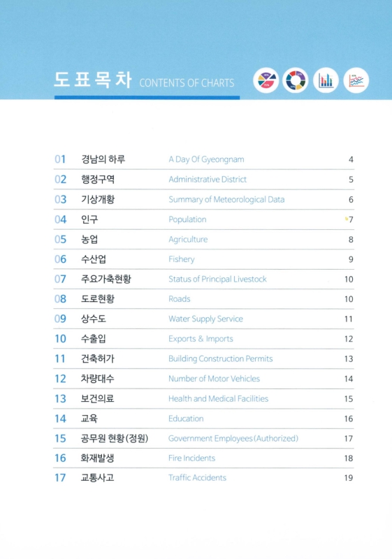This screenshot has width=392, height=559.
Task: Open 'A Day Of Gyeongnam' entry
Action: 204,159
